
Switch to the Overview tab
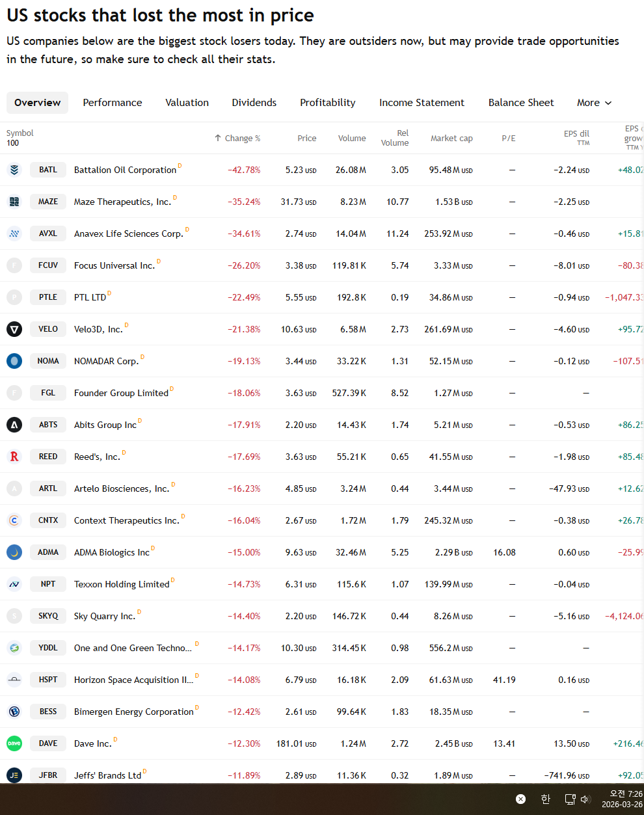click(37, 103)
